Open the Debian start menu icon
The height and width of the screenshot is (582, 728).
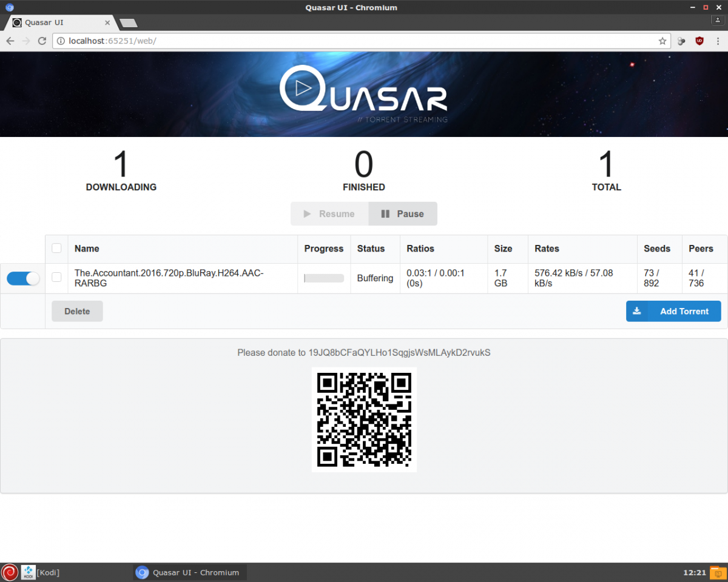click(10, 572)
